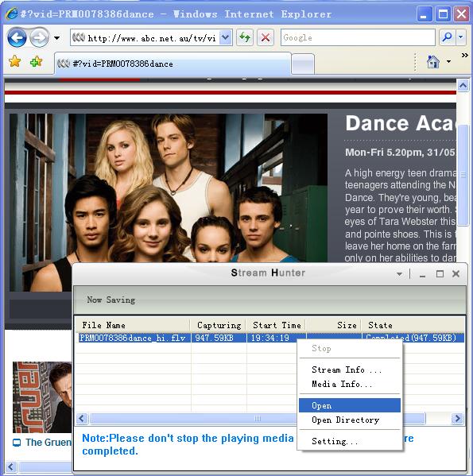Click the magnifier search button
The height and width of the screenshot is (476, 473).
(x=448, y=37)
